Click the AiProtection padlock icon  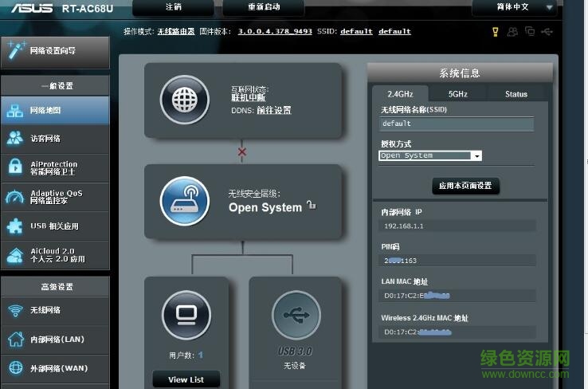point(15,167)
